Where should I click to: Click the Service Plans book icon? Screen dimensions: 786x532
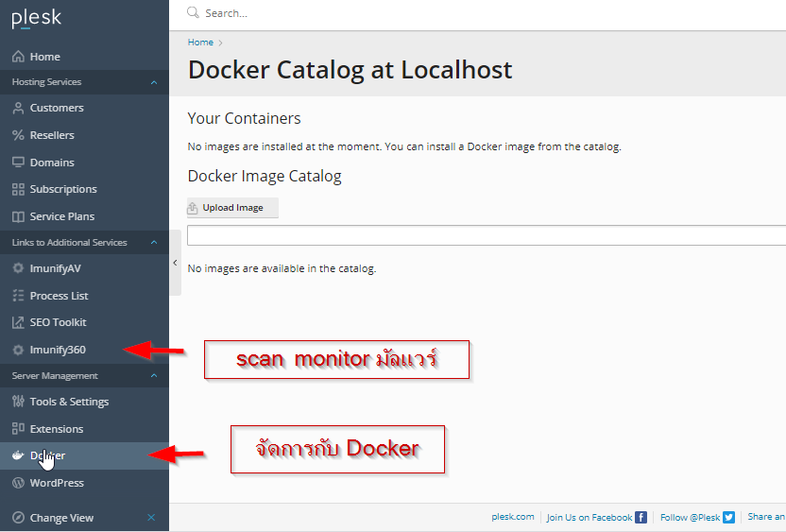[18, 216]
